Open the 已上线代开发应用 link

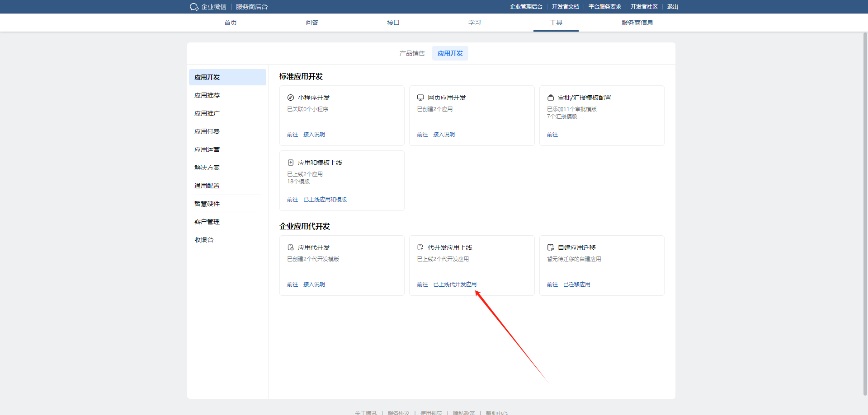coord(455,284)
